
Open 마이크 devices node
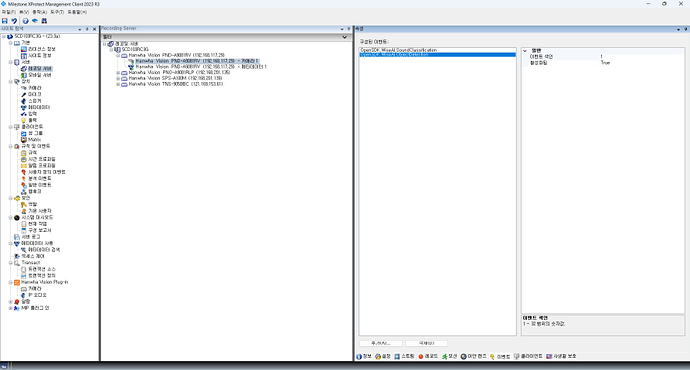[35, 95]
